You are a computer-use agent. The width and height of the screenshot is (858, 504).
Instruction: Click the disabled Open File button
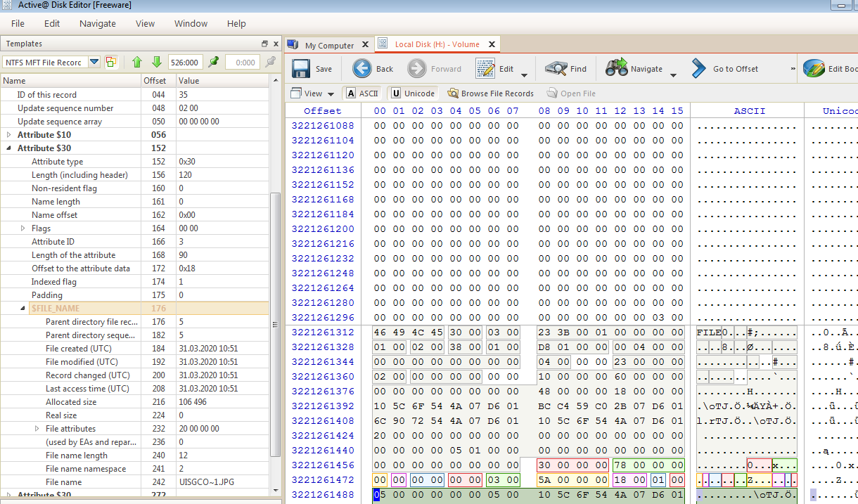[570, 93]
